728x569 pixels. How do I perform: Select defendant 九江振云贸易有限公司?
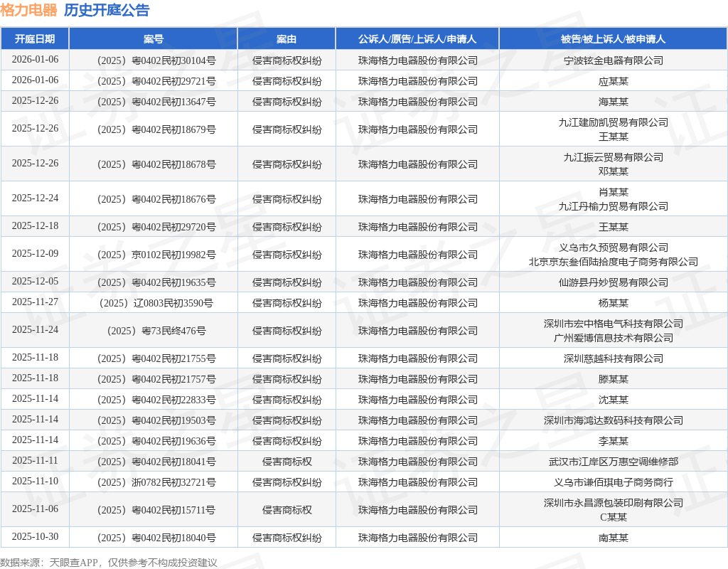coord(614,157)
